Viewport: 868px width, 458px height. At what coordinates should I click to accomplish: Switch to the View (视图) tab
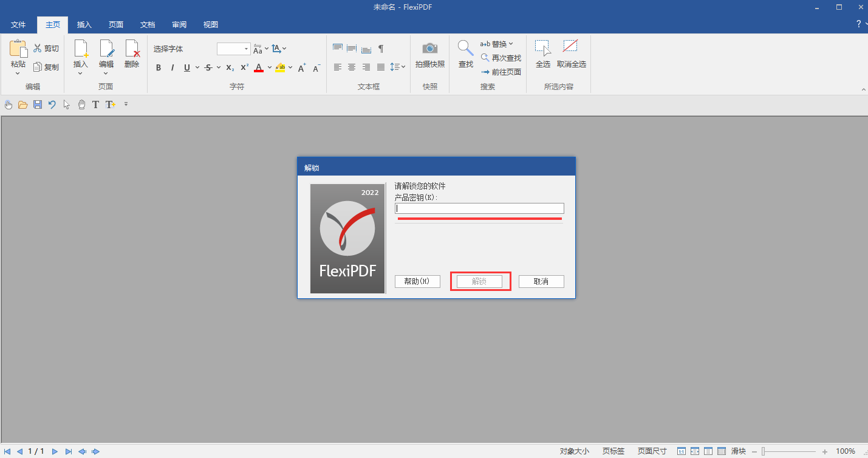(x=211, y=25)
